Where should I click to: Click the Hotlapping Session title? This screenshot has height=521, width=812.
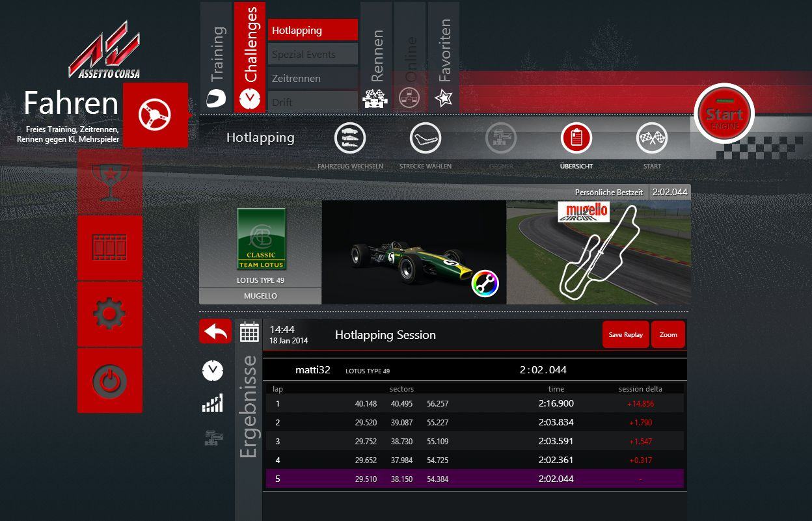click(385, 335)
